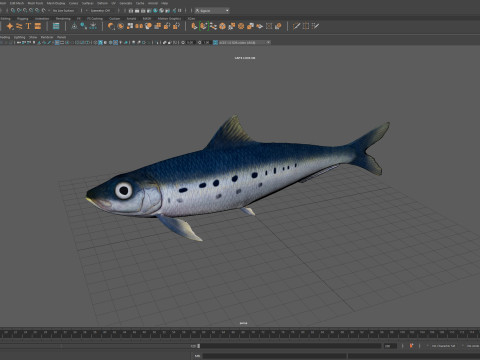This screenshot has height=360, width=480.
Task: Switch to the Rendering shelf tab
Action: [63, 19]
